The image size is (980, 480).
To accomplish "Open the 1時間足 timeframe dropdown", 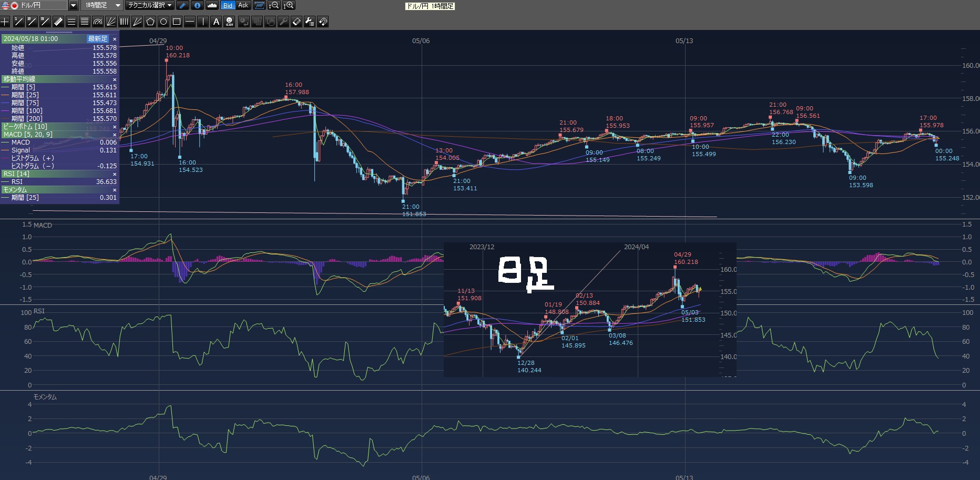I will (x=118, y=5).
